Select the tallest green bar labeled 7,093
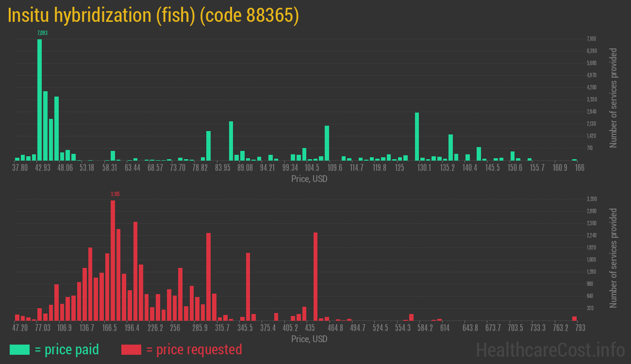Image resolution: width=631 pixels, height=364 pixels. pyautogui.click(x=40, y=99)
